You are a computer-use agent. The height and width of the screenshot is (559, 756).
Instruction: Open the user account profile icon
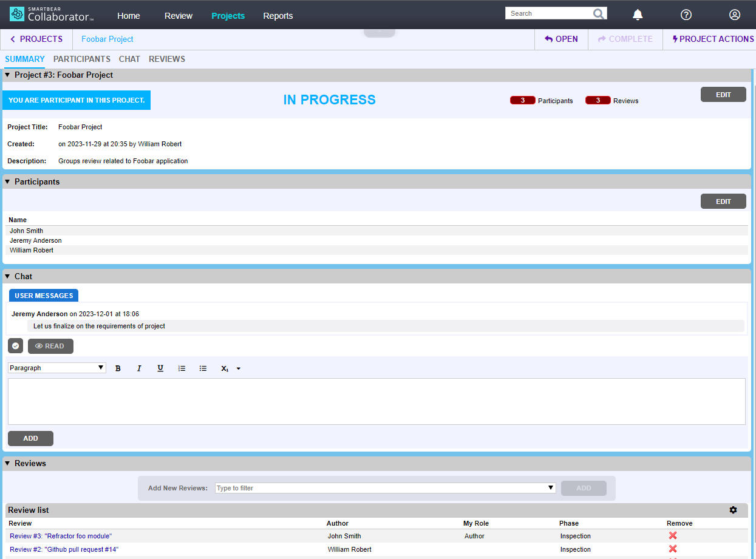(x=735, y=15)
